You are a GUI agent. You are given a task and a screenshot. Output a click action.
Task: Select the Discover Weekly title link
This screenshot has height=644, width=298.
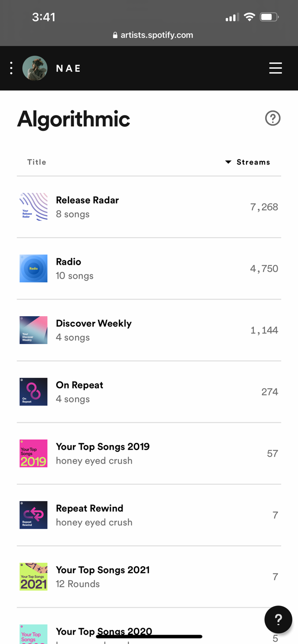[x=94, y=324]
